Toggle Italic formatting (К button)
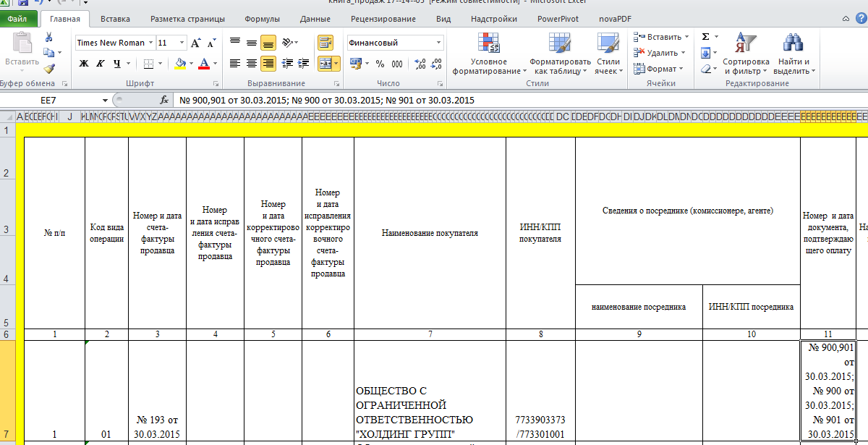 (x=99, y=64)
